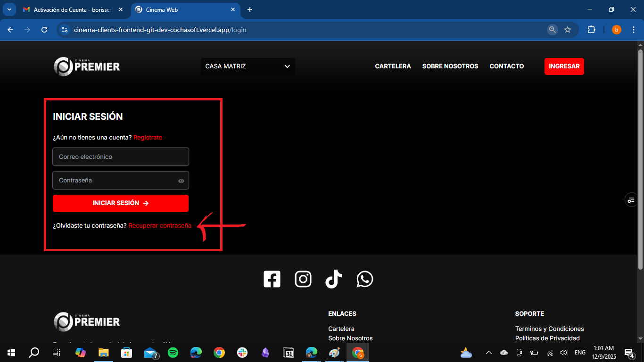644x362 pixels.
Task: Open the WhatsApp social icon
Action: (x=365, y=279)
